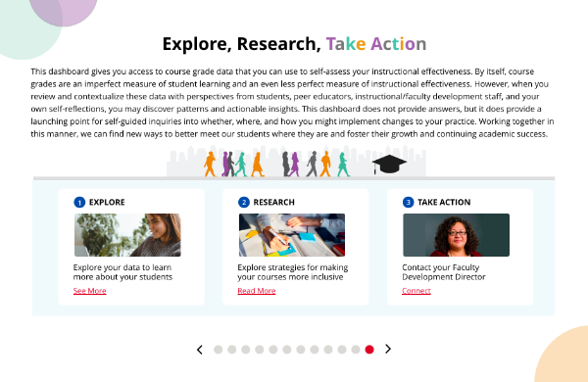Click the number 1 Explore badge
Screen dimensions: 588x382
79,202
